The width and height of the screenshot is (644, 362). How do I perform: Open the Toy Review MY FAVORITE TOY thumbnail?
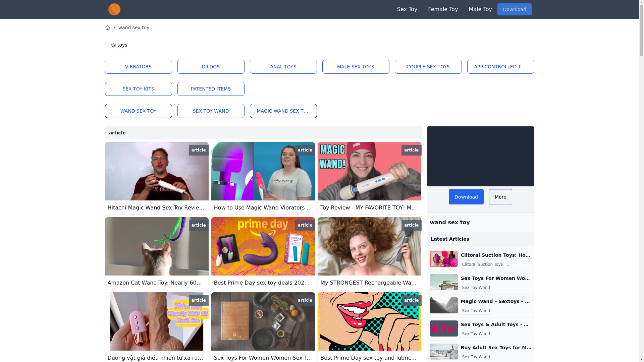pyautogui.click(x=369, y=171)
